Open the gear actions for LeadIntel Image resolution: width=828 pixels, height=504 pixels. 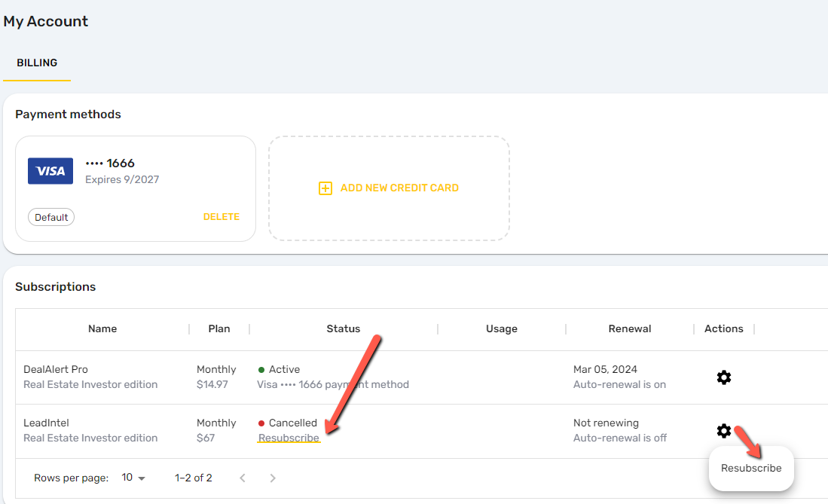click(723, 431)
